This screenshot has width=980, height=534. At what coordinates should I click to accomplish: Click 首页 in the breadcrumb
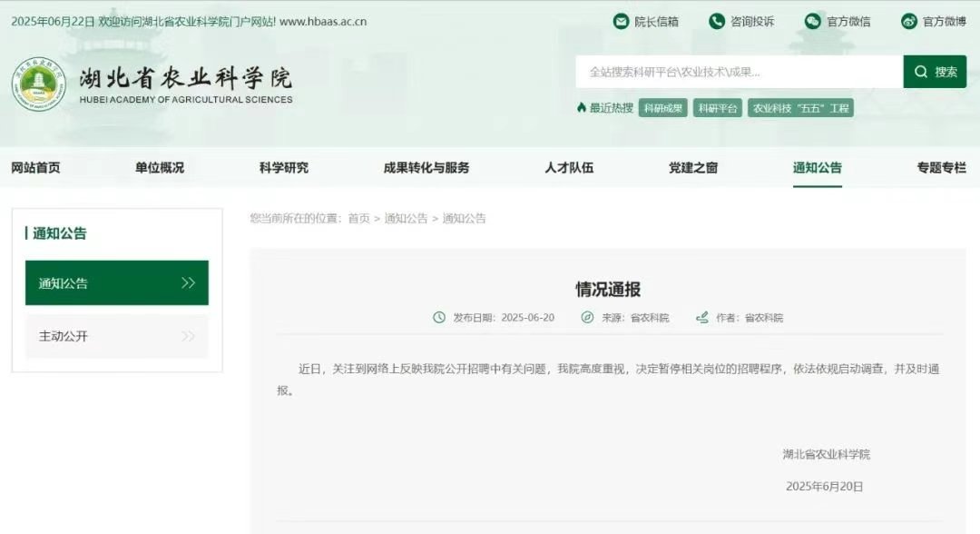tap(358, 218)
